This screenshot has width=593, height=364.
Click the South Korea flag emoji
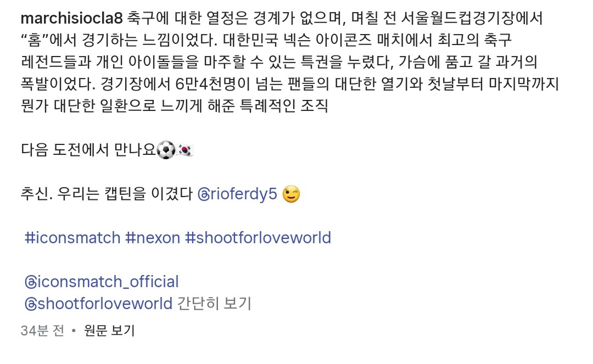[x=185, y=150]
